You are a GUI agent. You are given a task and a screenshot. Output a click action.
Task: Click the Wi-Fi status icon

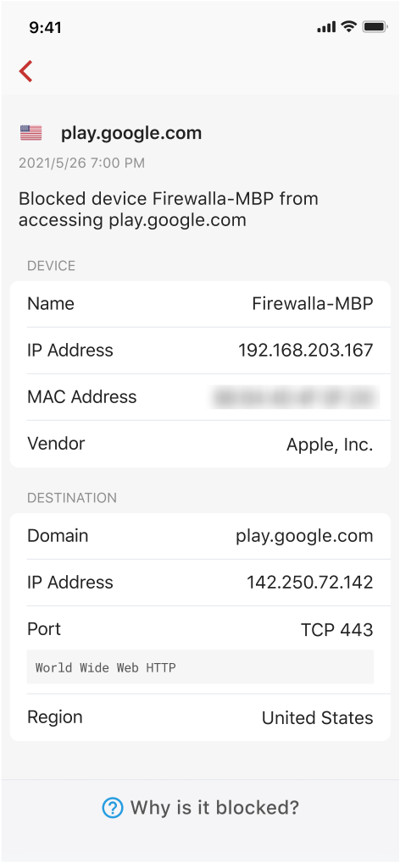point(348,26)
